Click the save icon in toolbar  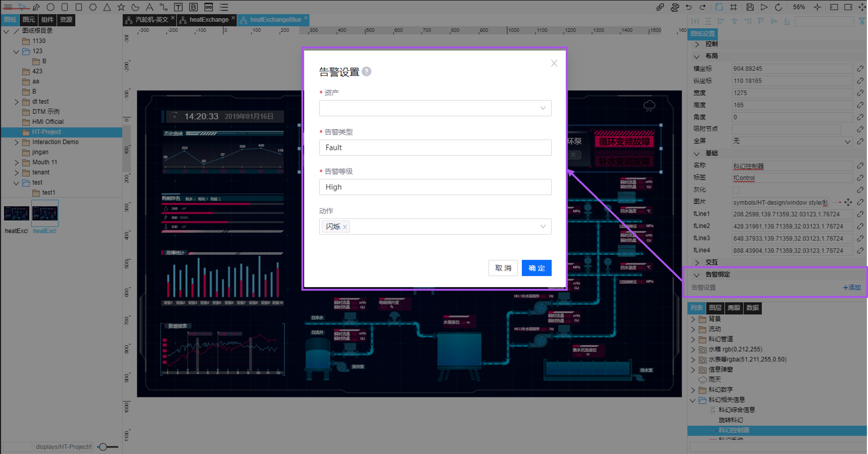click(750, 7)
